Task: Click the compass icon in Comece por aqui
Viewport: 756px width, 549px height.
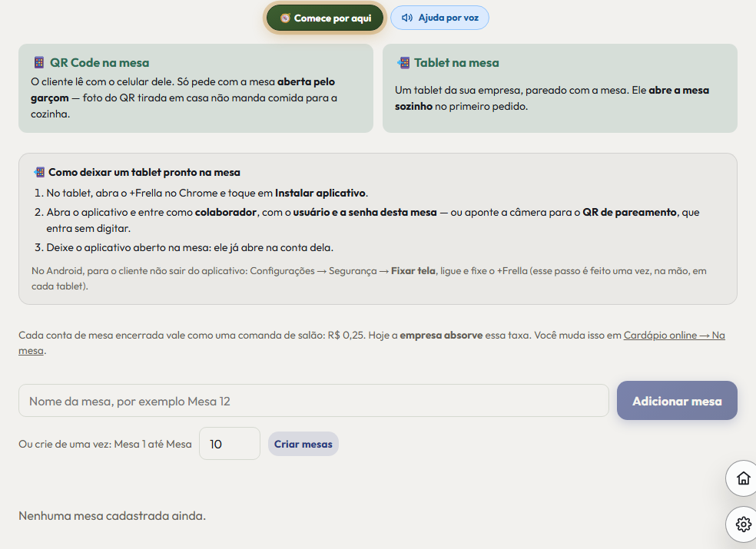Action: (285, 18)
